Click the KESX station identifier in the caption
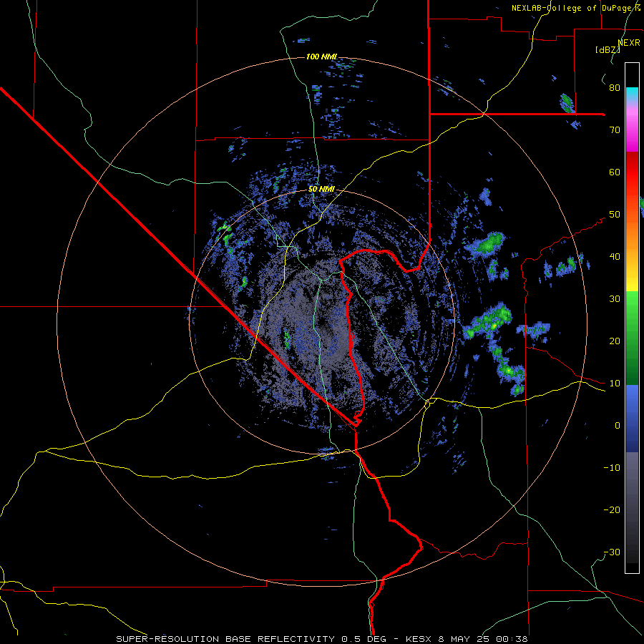Viewport: 644px width, 644px height. point(419,639)
